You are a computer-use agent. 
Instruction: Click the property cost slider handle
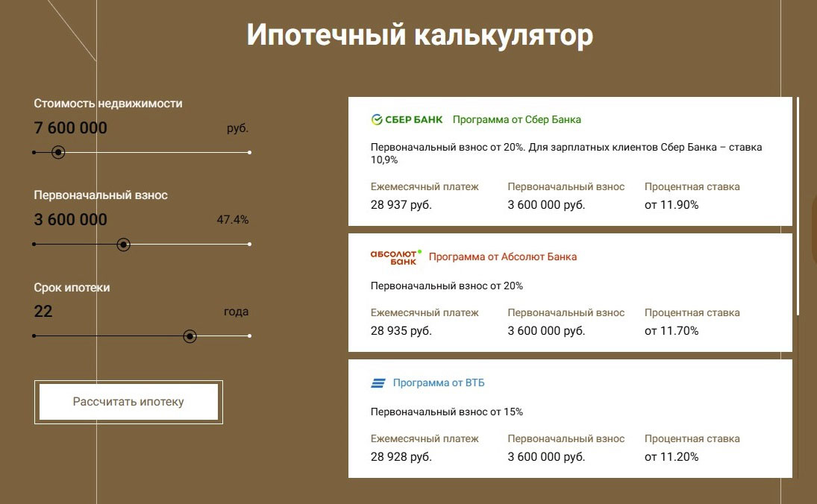[x=58, y=152]
